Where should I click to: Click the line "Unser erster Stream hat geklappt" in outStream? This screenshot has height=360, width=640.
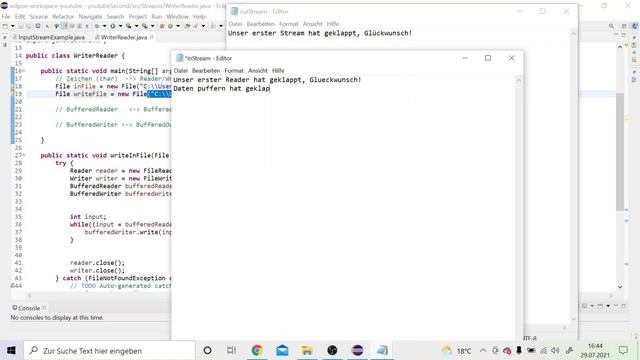pos(320,33)
